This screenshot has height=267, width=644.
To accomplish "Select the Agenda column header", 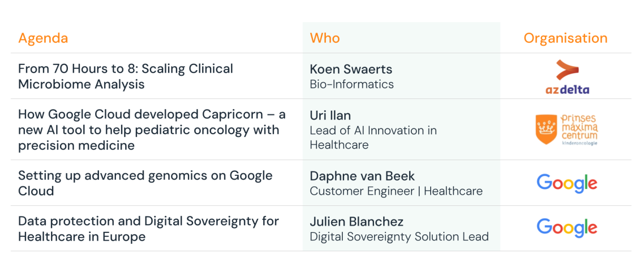I will [43, 38].
